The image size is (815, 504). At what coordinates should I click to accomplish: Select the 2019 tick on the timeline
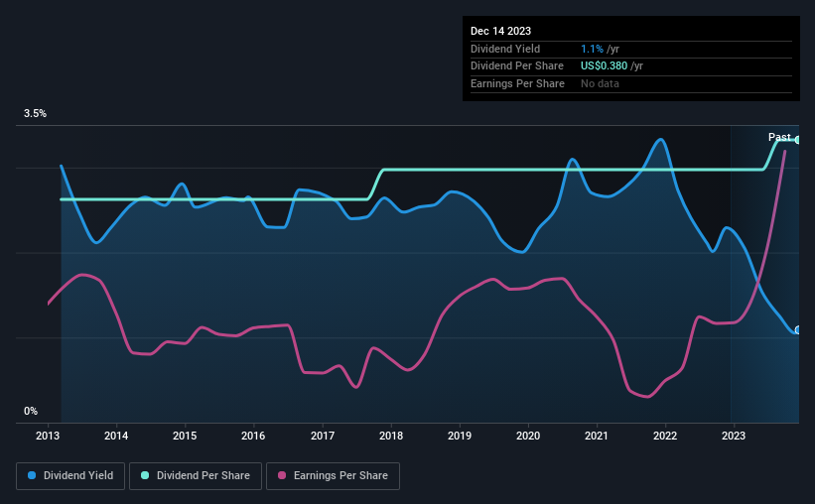[x=460, y=436]
